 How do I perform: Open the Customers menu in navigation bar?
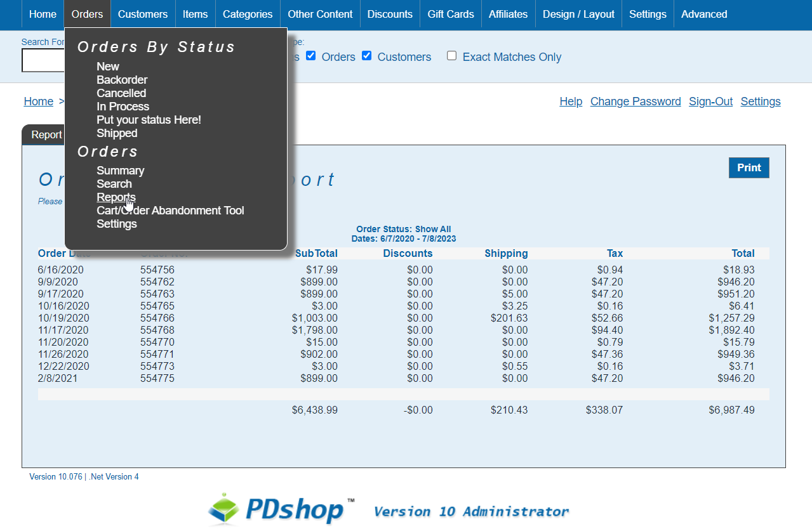pos(143,14)
